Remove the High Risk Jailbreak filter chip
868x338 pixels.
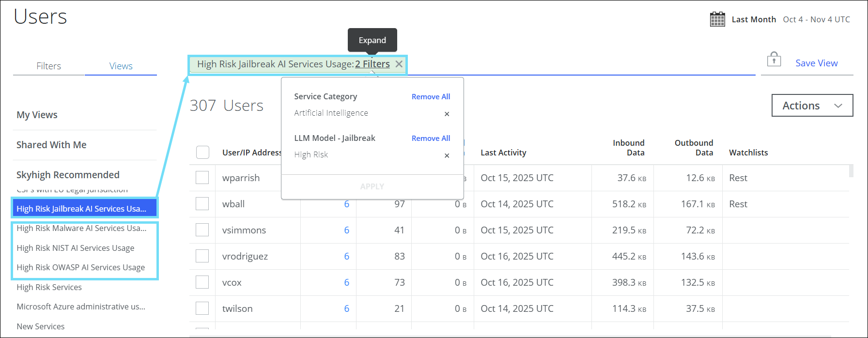pos(399,64)
